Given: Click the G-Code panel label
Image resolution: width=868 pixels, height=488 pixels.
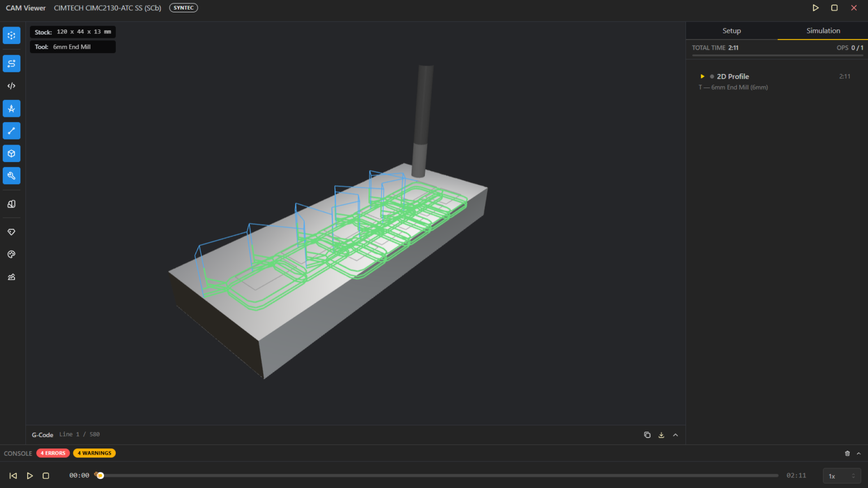Looking at the screenshot, I should coord(42,435).
